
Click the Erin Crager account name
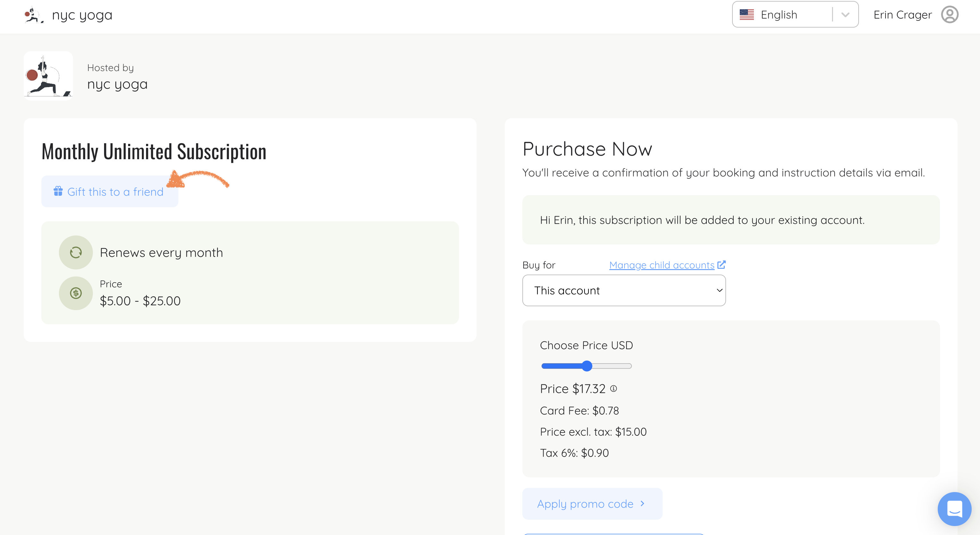click(902, 15)
